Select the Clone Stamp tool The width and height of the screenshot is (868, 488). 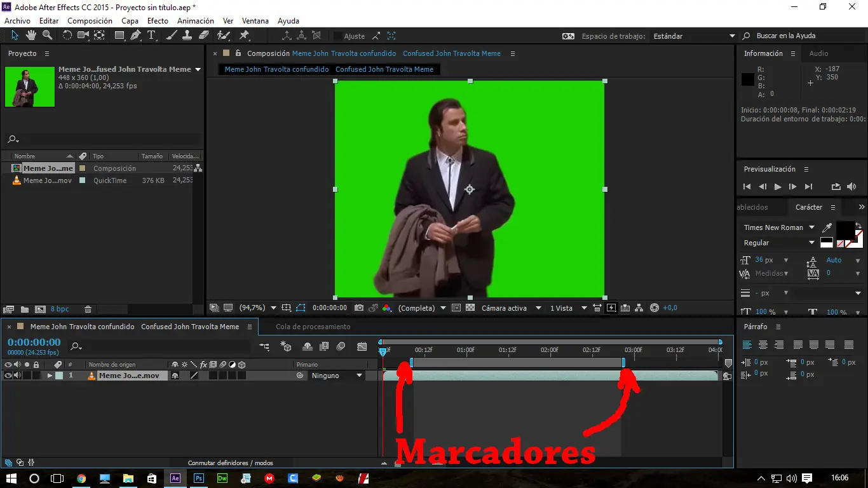point(187,36)
